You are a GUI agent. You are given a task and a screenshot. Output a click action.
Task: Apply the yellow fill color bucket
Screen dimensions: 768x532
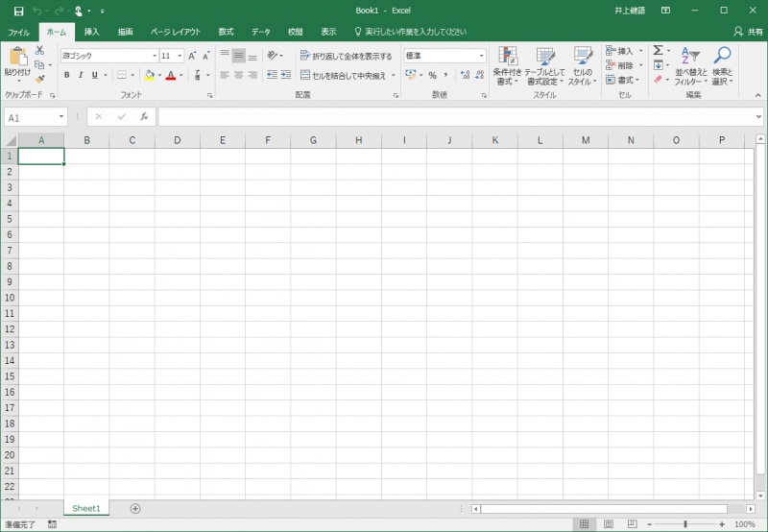(x=150, y=75)
